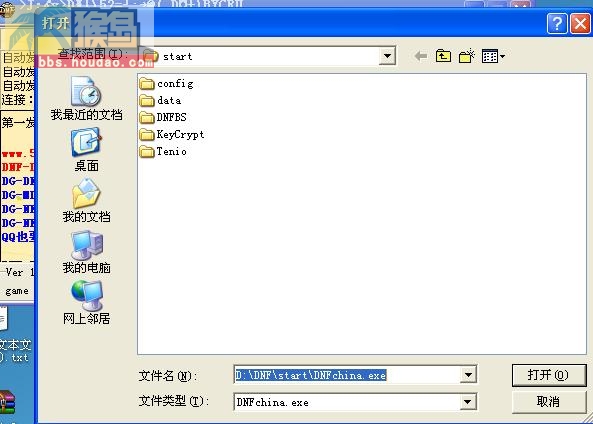
Task: Expand the 查找范围 start location dropdown
Action: coord(387,56)
